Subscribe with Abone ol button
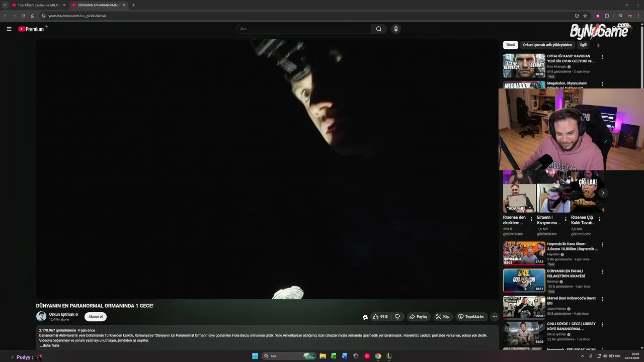The width and height of the screenshot is (644, 362). 96,317
